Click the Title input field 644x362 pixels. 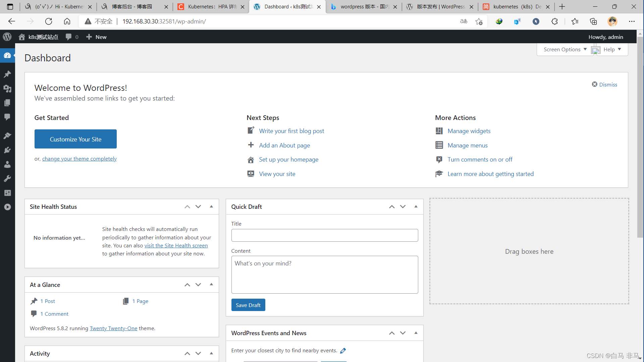point(325,235)
